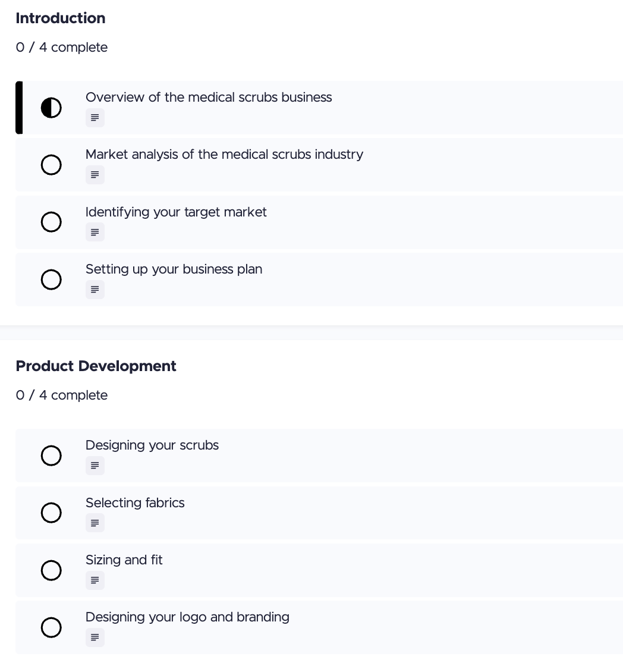Image resolution: width=623 pixels, height=672 pixels.
Task: Open the "Overview of the medical scrubs business" lesson
Action: 209,97
